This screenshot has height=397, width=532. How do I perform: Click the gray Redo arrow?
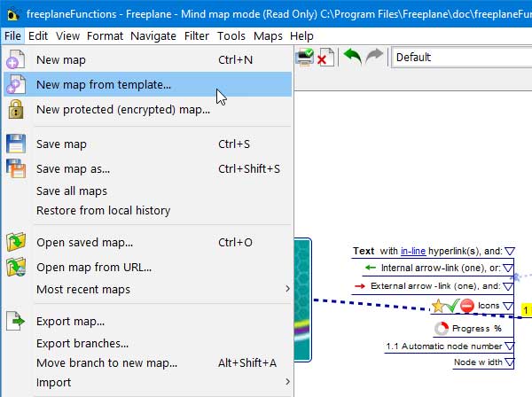374,57
